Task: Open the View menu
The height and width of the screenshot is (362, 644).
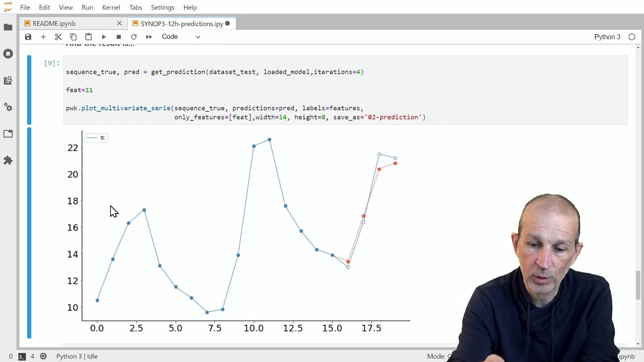Action: click(x=66, y=7)
